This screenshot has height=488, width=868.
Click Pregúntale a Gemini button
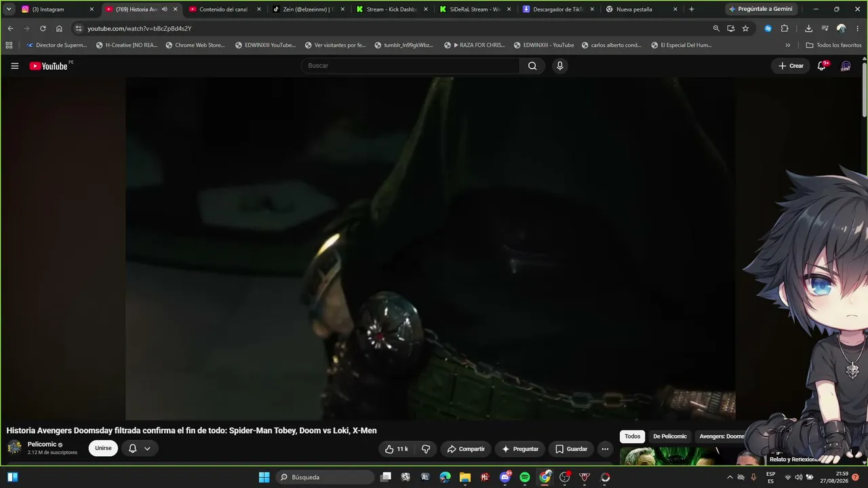pos(760,9)
